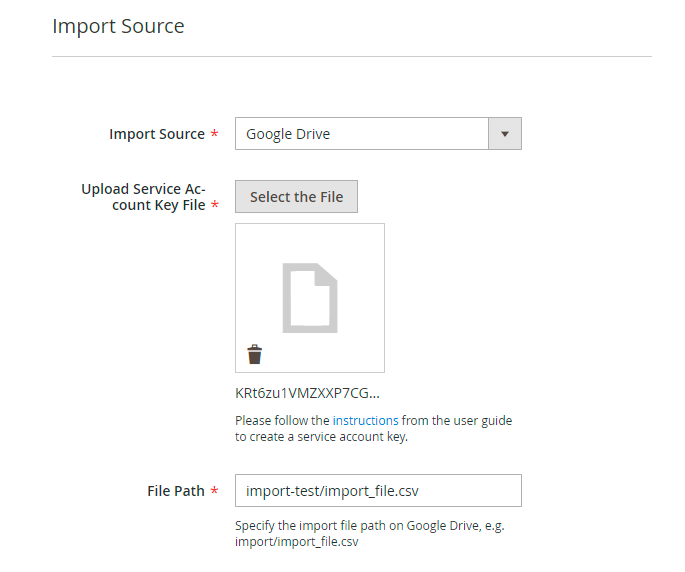Click the Google Drive select field

(362, 134)
